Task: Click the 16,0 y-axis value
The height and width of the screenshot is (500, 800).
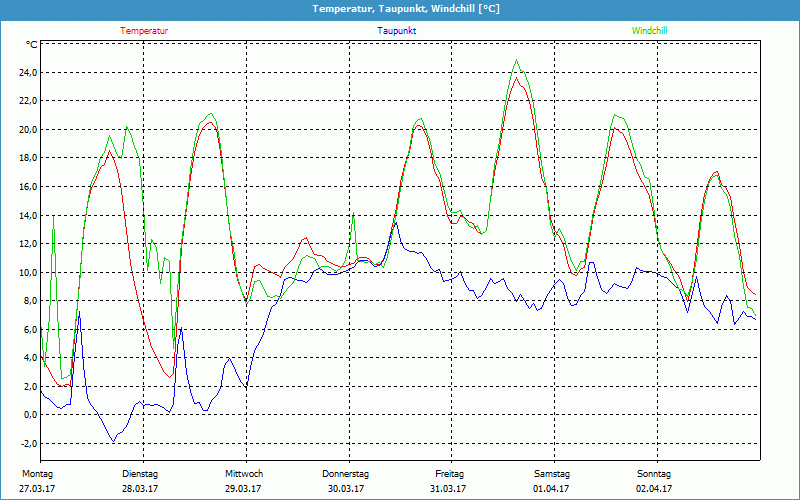Action: click(x=28, y=187)
